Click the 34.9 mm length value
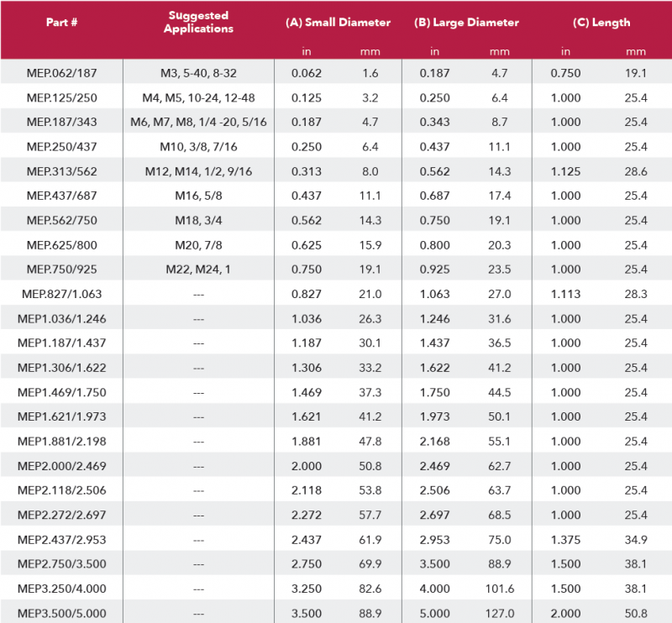The image size is (672, 623). (x=635, y=539)
